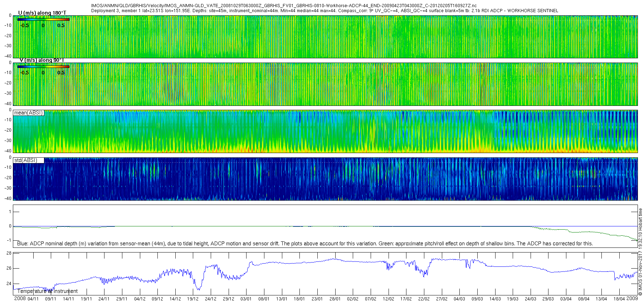Click the 'Blue: ADCP nominal depth' caption text
The width and height of the screenshot is (644, 304).
pos(305,244)
